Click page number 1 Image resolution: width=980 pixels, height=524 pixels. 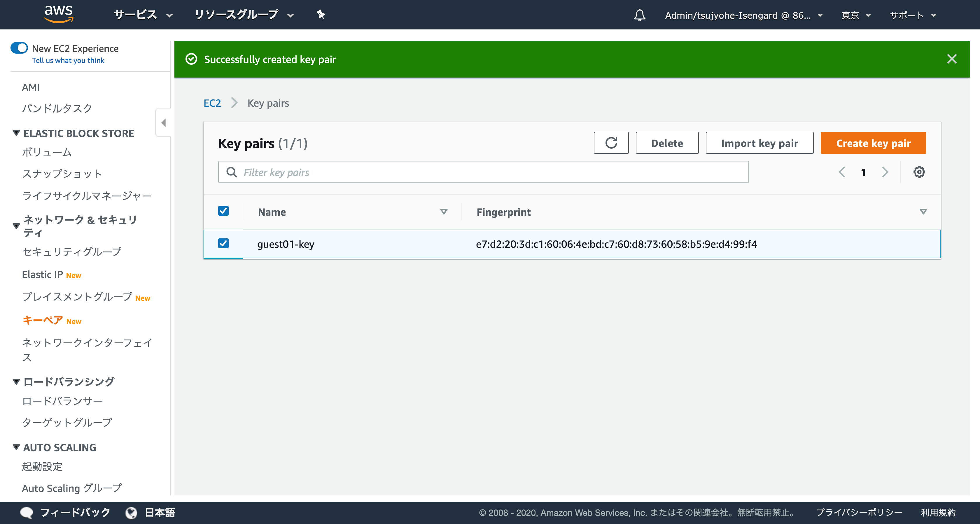tap(863, 172)
